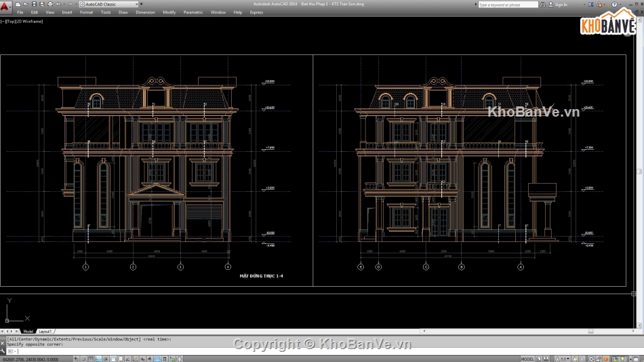Screen dimensions: 644x362
Task: Click the Undo arrow icon
Action: [x=58, y=4]
